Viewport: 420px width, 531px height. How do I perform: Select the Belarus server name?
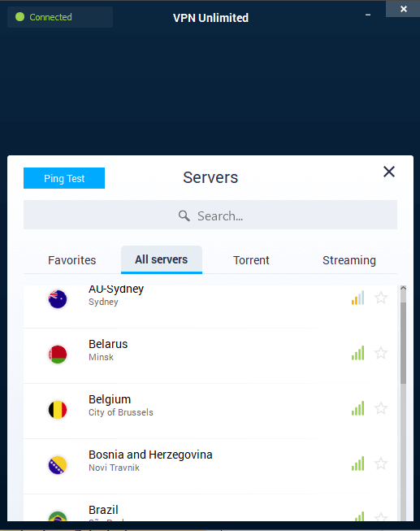[108, 344]
